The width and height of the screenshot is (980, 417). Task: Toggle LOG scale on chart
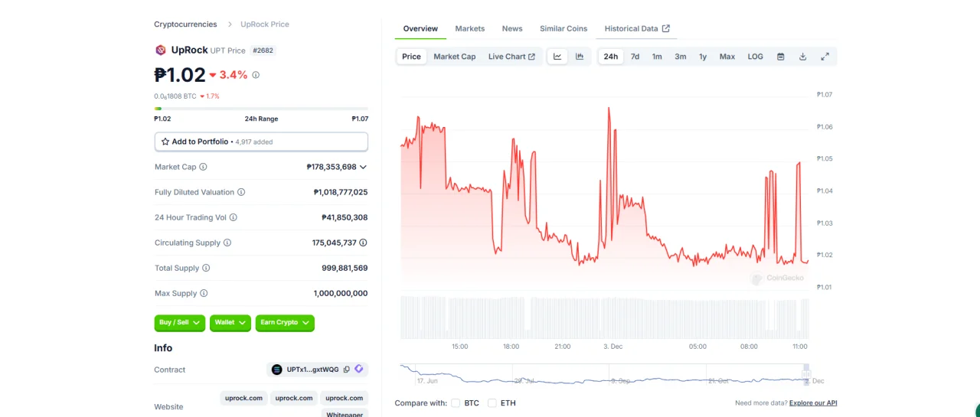coord(756,57)
